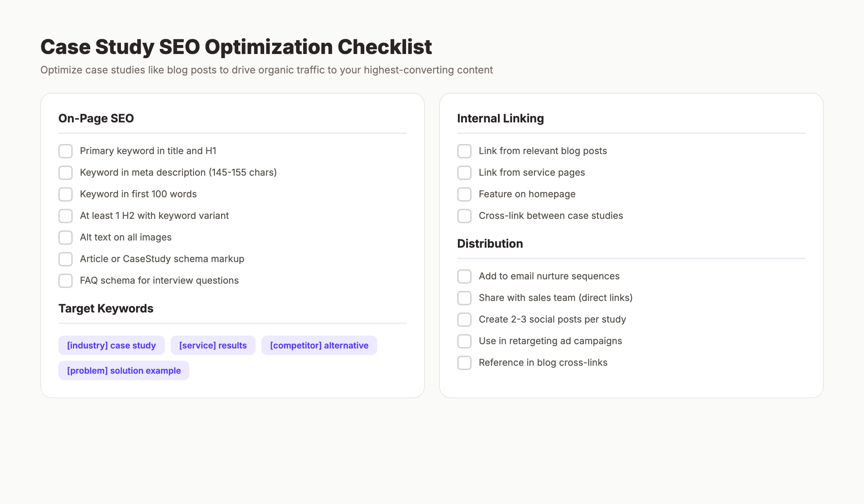Screen dimensions: 864x504
Task: Check 'Article or CaseStudy schema markup'
Action: tap(65, 259)
